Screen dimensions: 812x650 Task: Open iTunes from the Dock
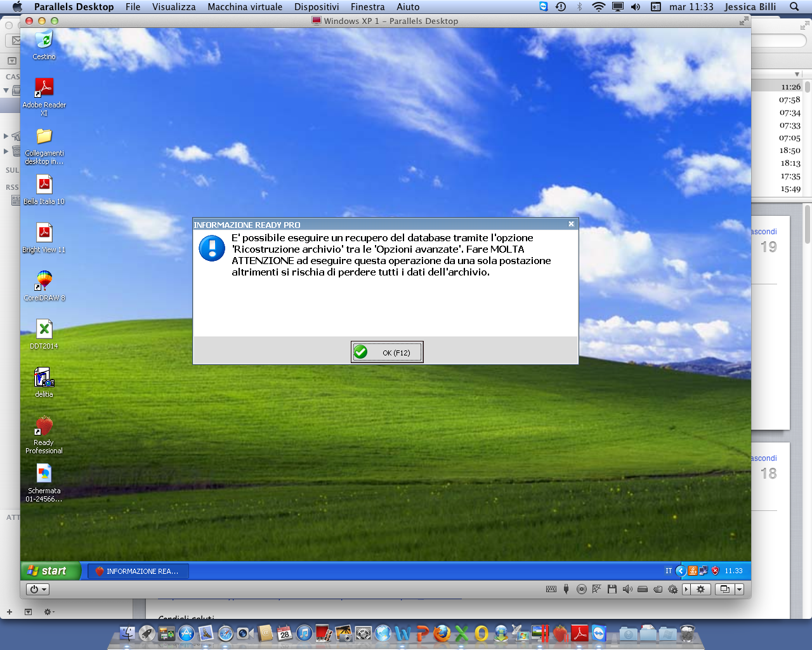coord(304,633)
